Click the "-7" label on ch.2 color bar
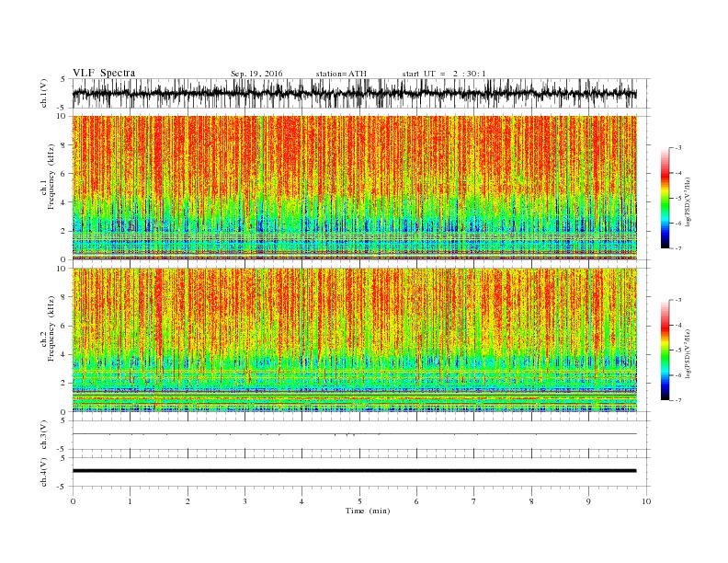The image size is (728, 563). (x=677, y=400)
